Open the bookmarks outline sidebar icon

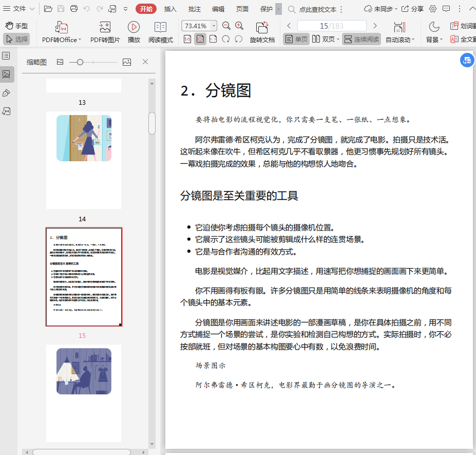(6, 55)
